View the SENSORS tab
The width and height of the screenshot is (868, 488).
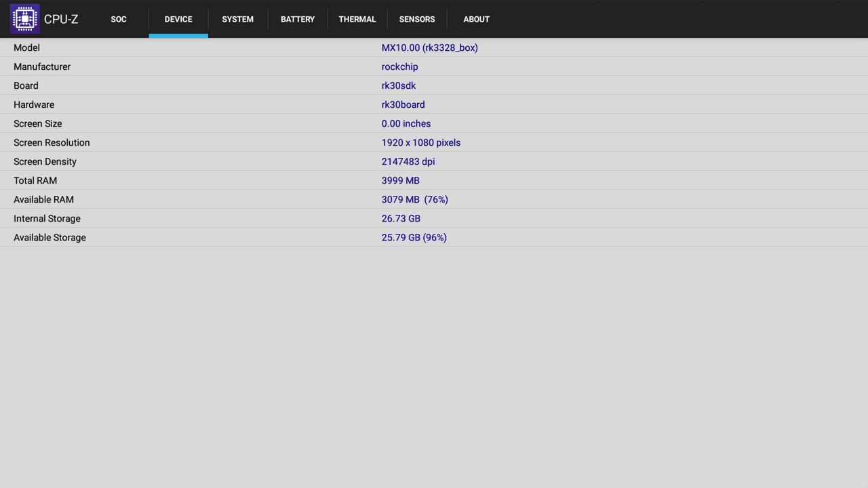417,19
